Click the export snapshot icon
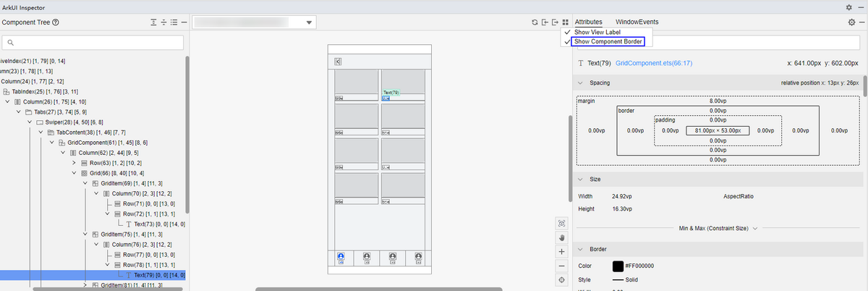 pyautogui.click(x=555, y=22)
